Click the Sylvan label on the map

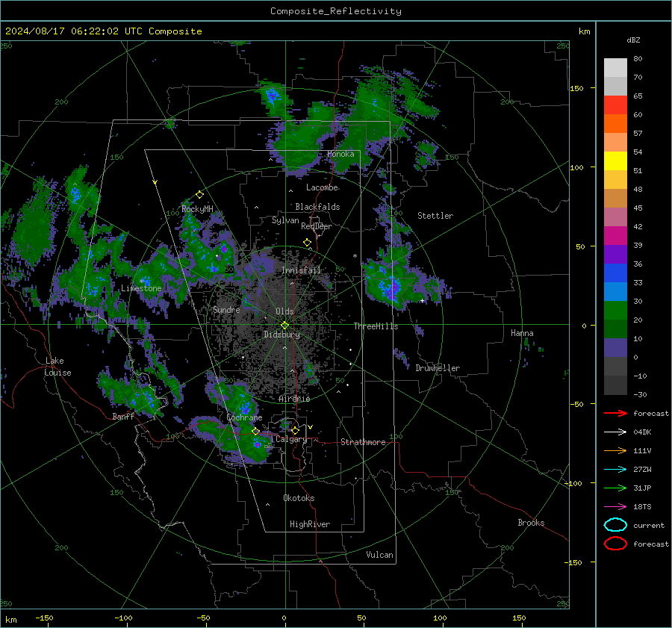[x=285, y=220]
